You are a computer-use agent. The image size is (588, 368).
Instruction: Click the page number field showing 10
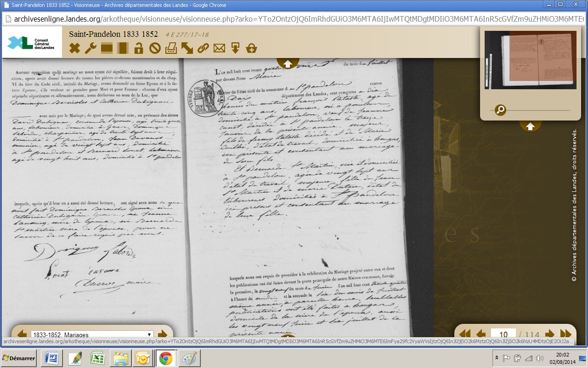(503, 335)
